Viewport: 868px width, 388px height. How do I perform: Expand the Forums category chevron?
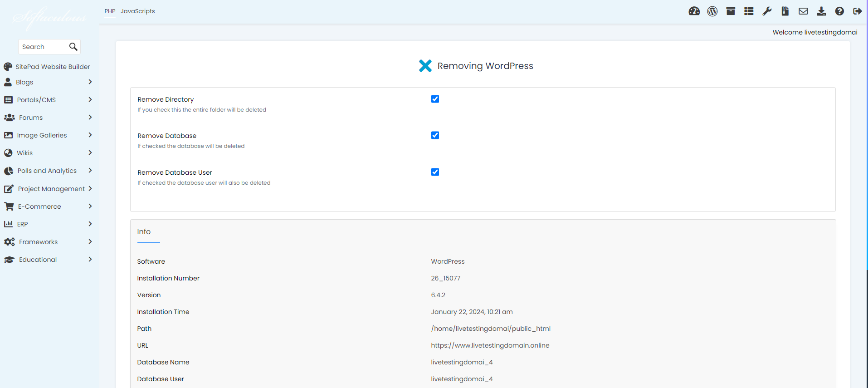coord(90,117)
